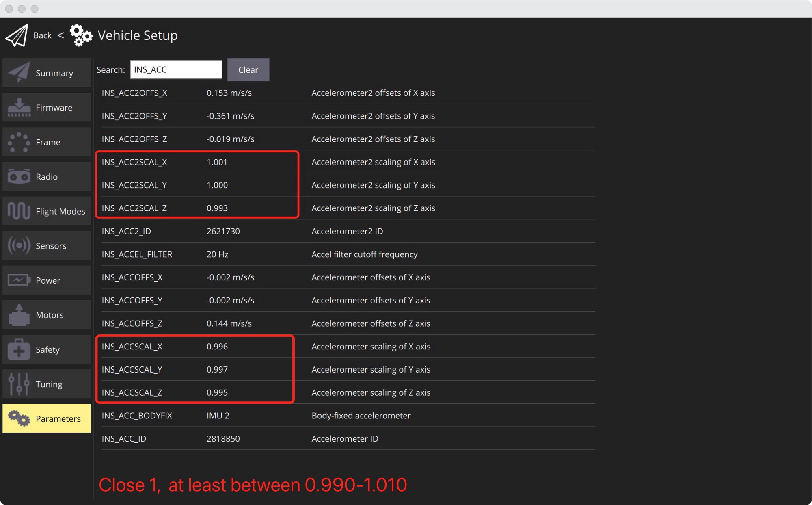Screen dimensions: 812x505
Task: Select the INS_ACCSCAL_X parameter name
Action: (x=132, y=347)
